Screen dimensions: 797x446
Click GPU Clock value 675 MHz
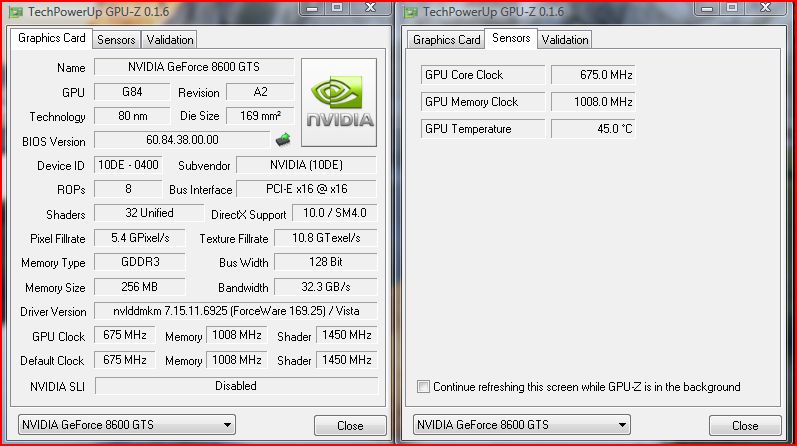point(125,335)
